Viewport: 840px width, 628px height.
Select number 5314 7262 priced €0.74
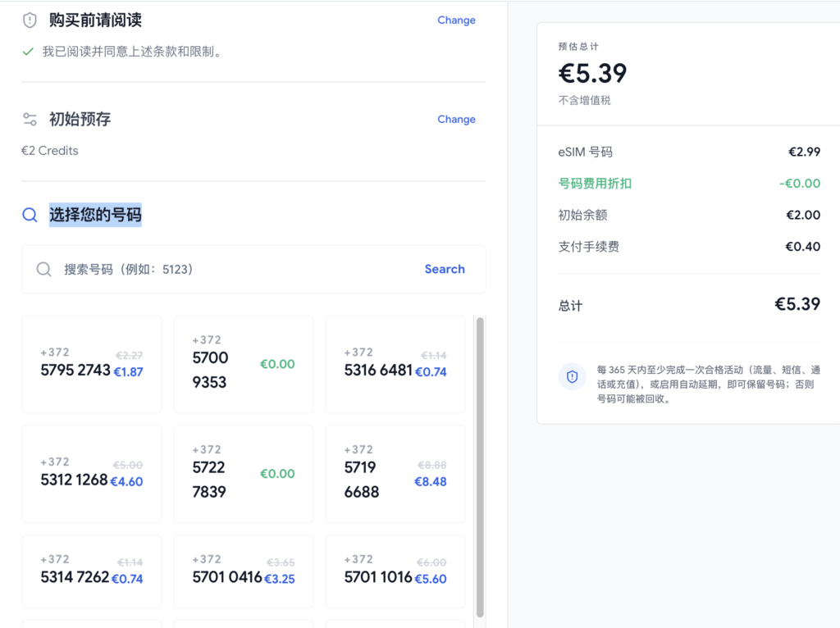pos(92,571)
